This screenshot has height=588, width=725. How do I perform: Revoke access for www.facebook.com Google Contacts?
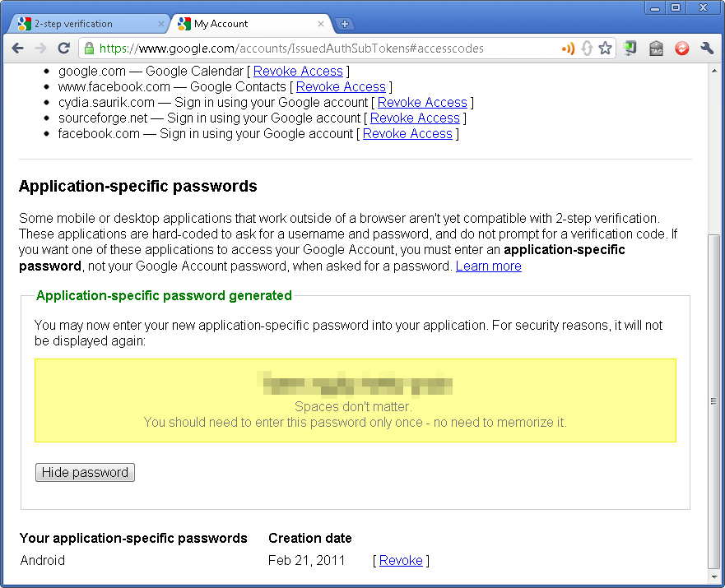341,87
